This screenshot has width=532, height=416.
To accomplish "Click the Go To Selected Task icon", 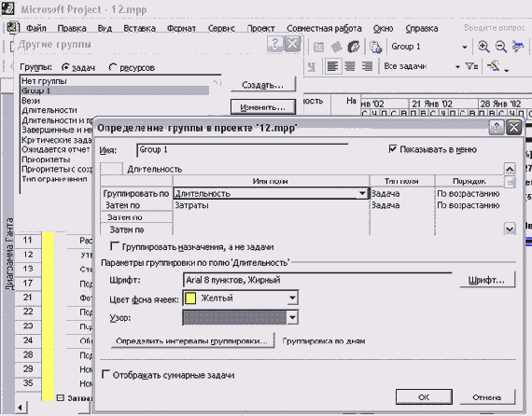I will click(518, 47).
